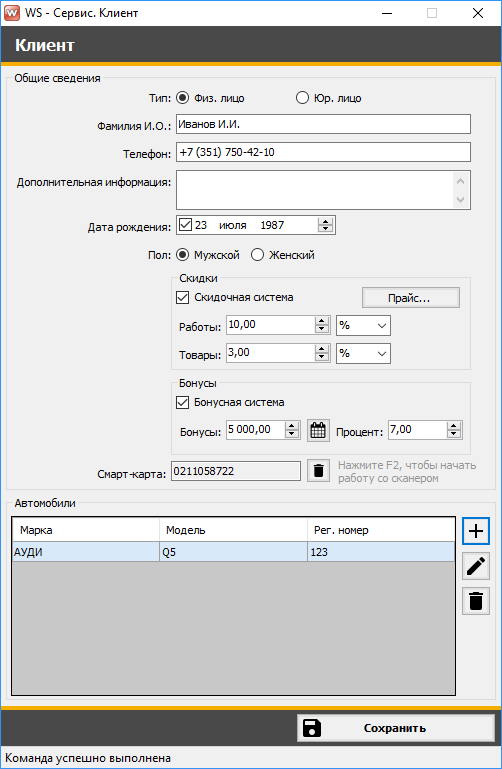502x769 pixels.
Task: Expand the Товары percent unit dropdown
Action: click(363, 354)
